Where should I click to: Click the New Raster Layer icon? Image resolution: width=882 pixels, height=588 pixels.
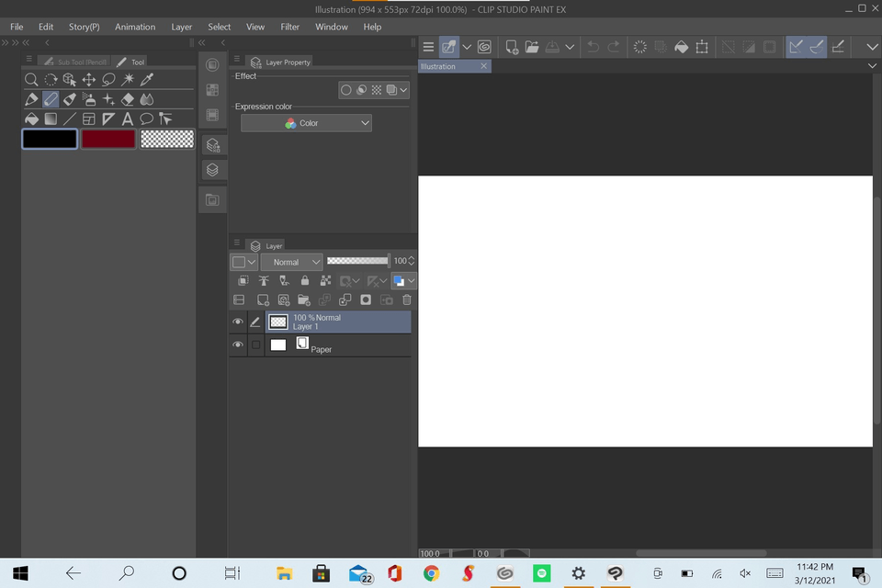click(x=263, y=300)
